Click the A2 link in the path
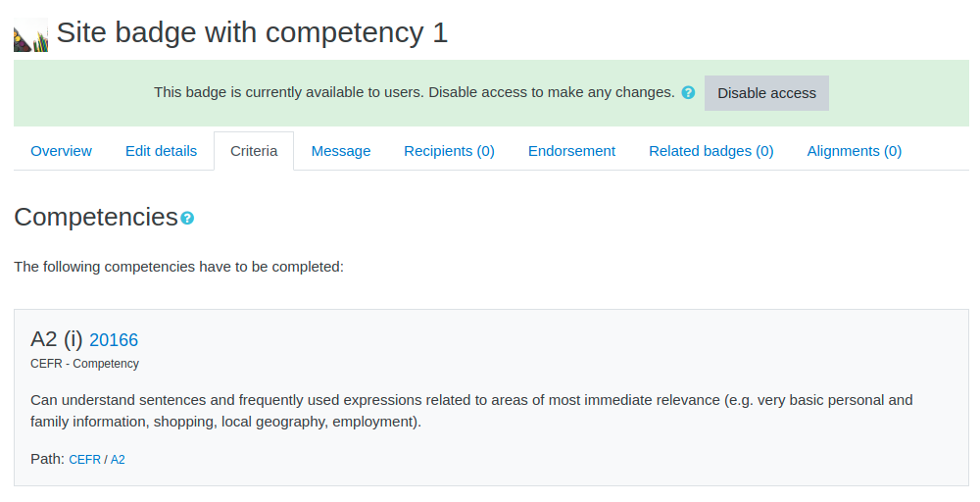The image size is (980, 502). click(118, 460)
